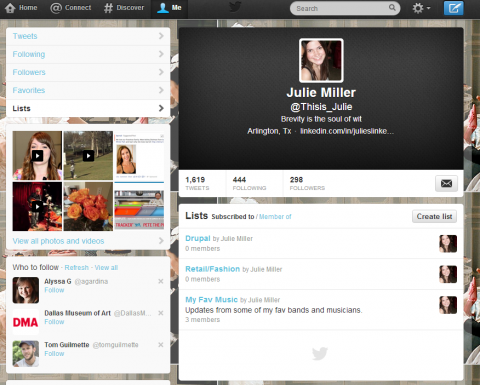The image size is (480, 385).
Task: Open the My Fav Music list
Action: point(211,299)
